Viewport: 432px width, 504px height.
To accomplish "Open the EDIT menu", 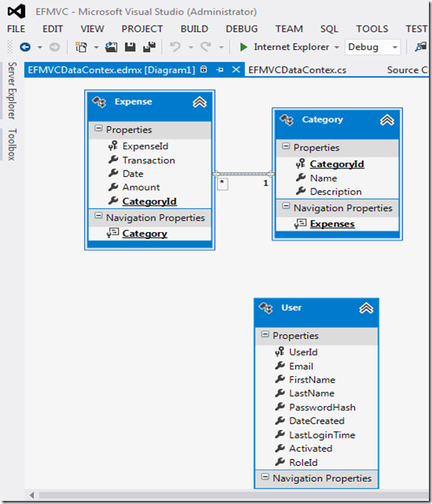I will [53, 29].
